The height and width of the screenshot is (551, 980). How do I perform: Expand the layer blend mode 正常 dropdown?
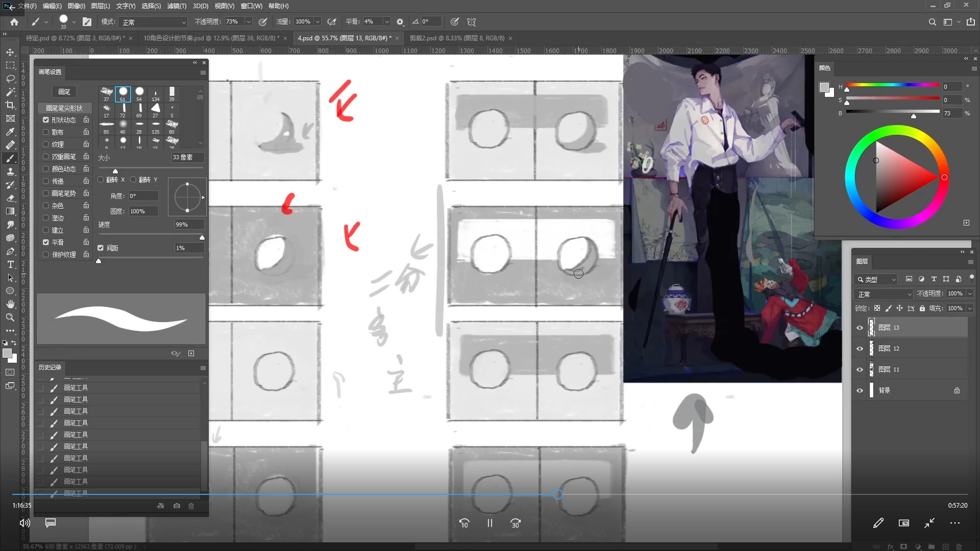(884, 294)
